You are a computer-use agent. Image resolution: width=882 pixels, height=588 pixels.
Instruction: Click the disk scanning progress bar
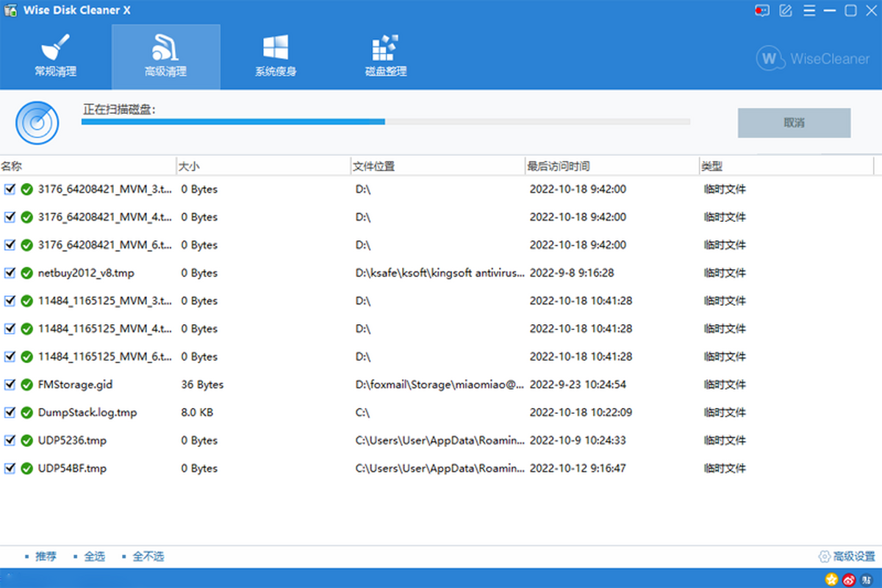(x=386, y=122)
